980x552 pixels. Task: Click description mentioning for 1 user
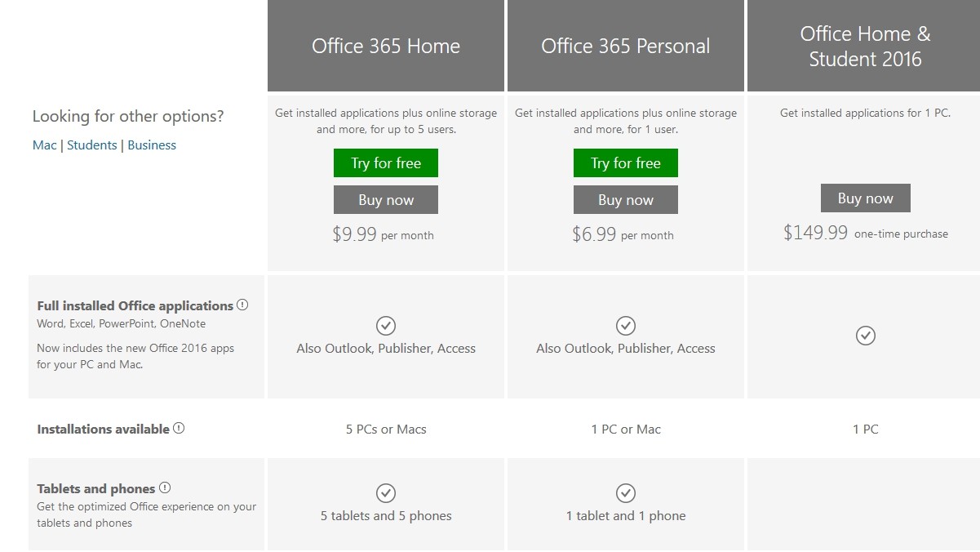[x=626, y=121]
